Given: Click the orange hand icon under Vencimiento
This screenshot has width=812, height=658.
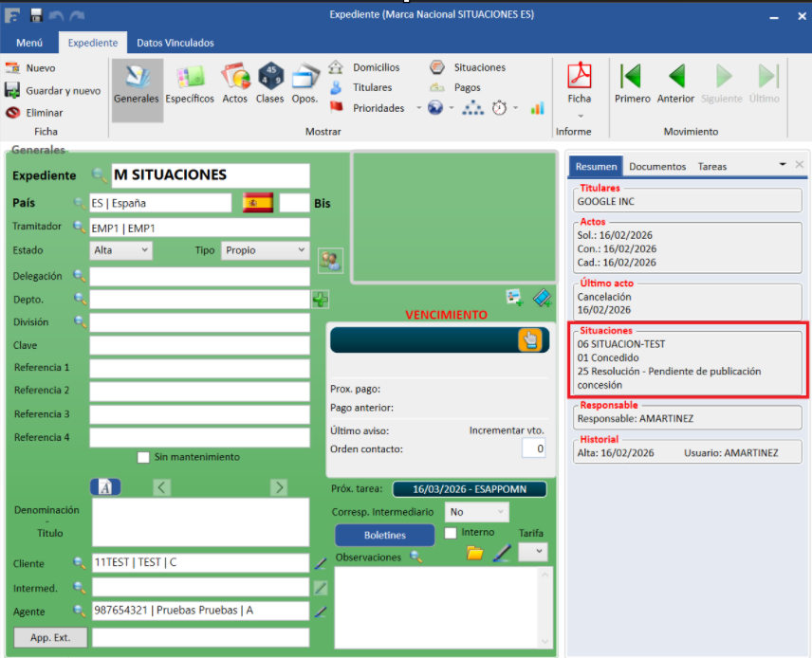Looking at the screenshot, I should coord(529,340).
